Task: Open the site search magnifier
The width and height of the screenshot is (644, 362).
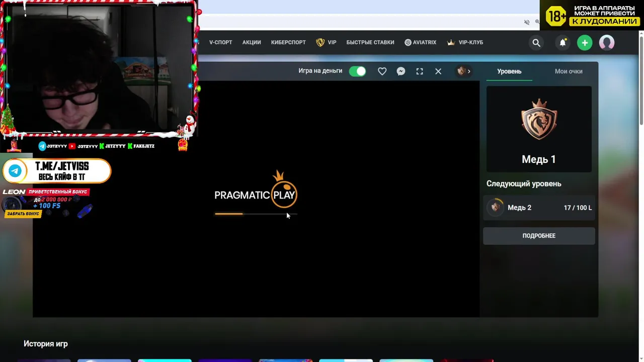Action: 536,43
